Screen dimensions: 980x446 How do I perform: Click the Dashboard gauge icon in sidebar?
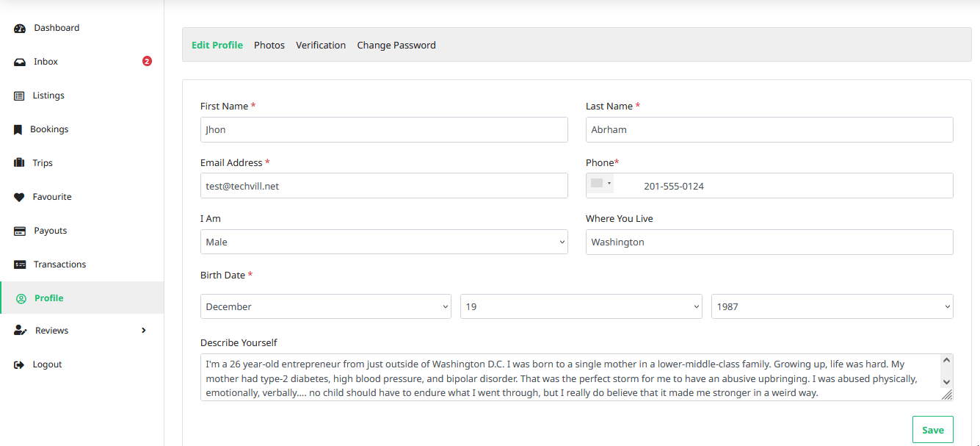click(x=20, y=29)
